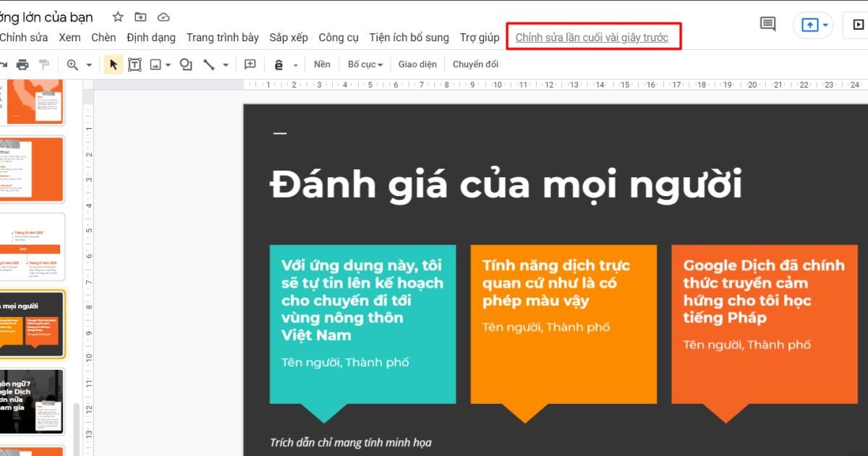Open the Bố cục layout dropdown
Image resolution: width=868 pixels, height=456 pixels.
point(367,64)
